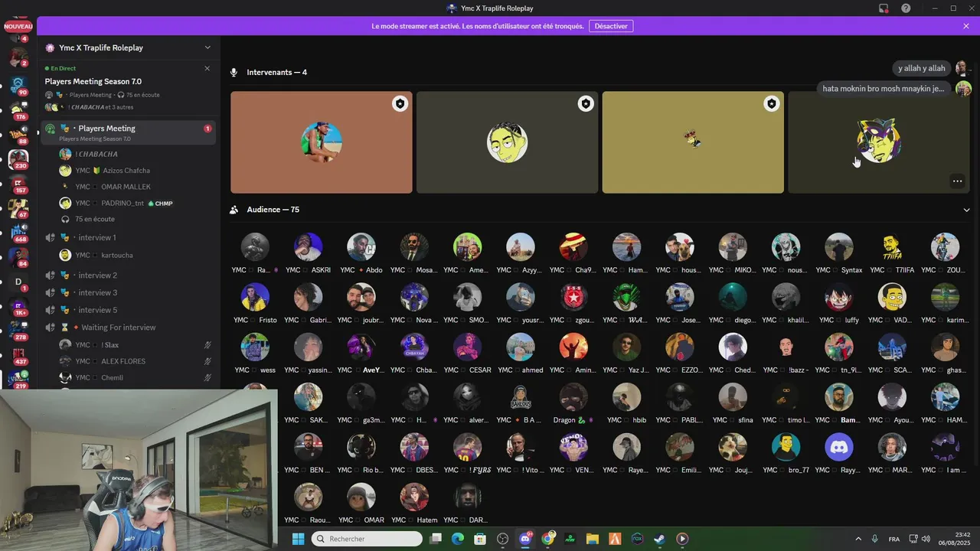Click moderator badge on first speaker card
980x551 pixels.
click(400, 103)
